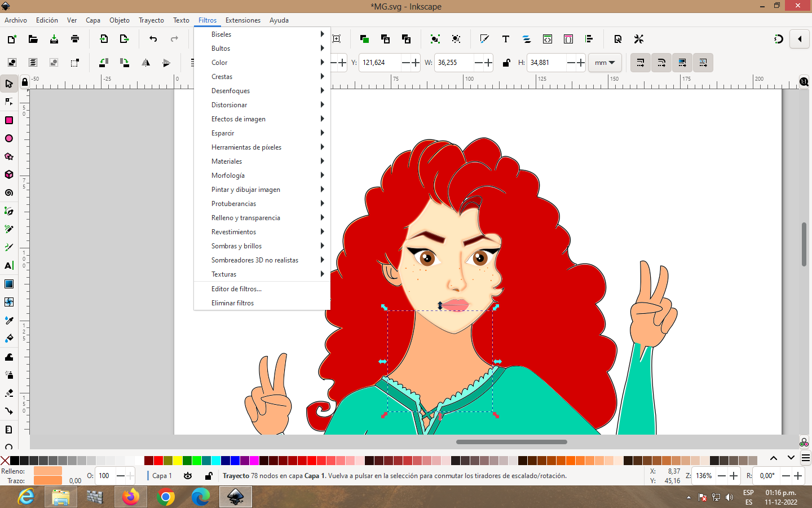
Task: Toggle the width/height ratio lock
Action: coord(506,63)
